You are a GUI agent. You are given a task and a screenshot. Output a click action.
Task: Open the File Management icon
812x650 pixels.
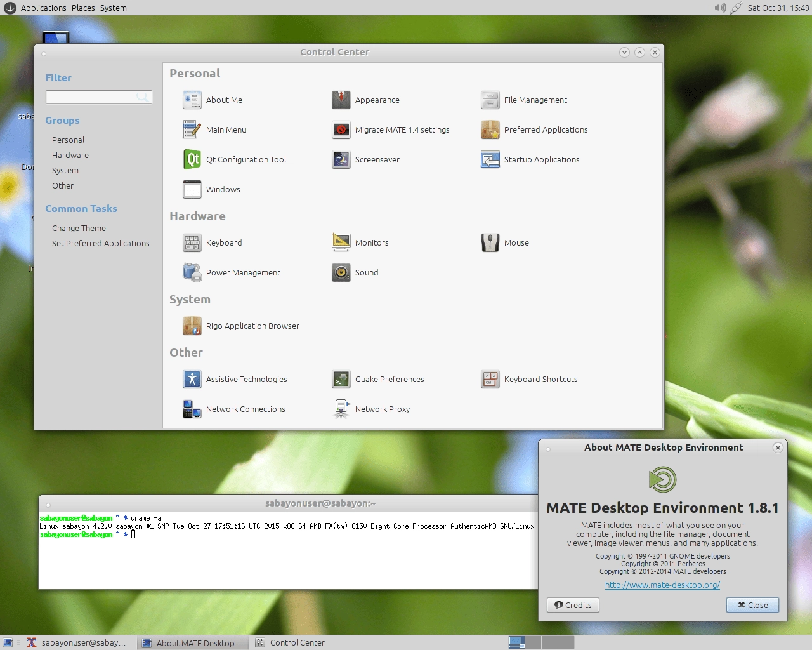pos(490,100)
